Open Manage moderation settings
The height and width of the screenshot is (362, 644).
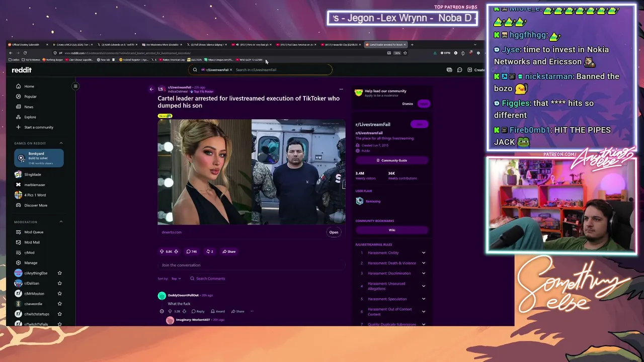click(x=31, y=263)
